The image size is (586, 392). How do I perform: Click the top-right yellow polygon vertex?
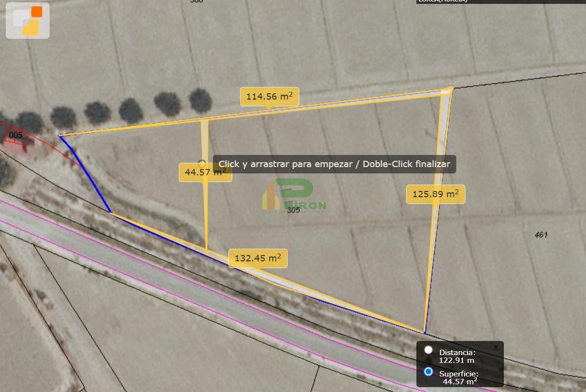click(x=451, y=88)
